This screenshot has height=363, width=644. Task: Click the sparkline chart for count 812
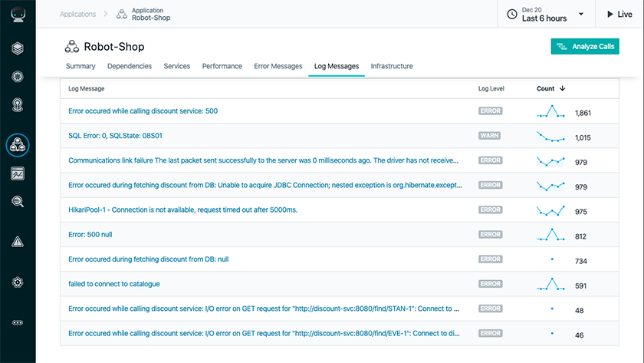pos(550,234)
